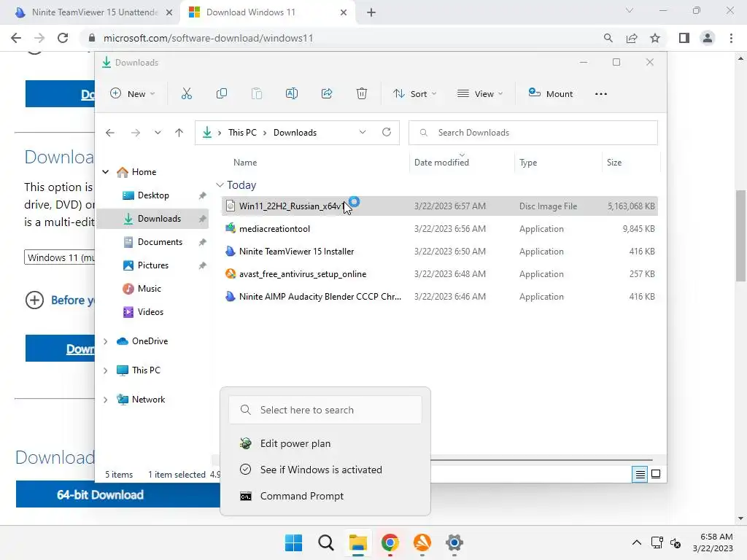This screenshot has width=747, height=560.
Task: Reload the Chrome page
Action: click(x=63, y=38)
